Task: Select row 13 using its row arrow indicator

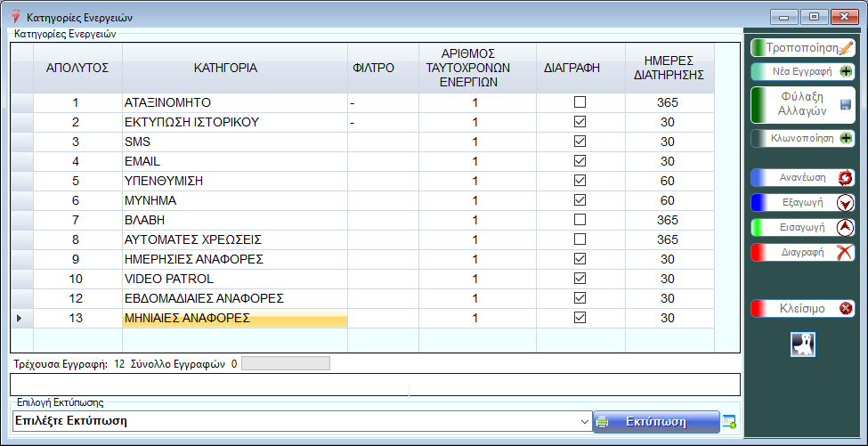Action: point(21,318)
